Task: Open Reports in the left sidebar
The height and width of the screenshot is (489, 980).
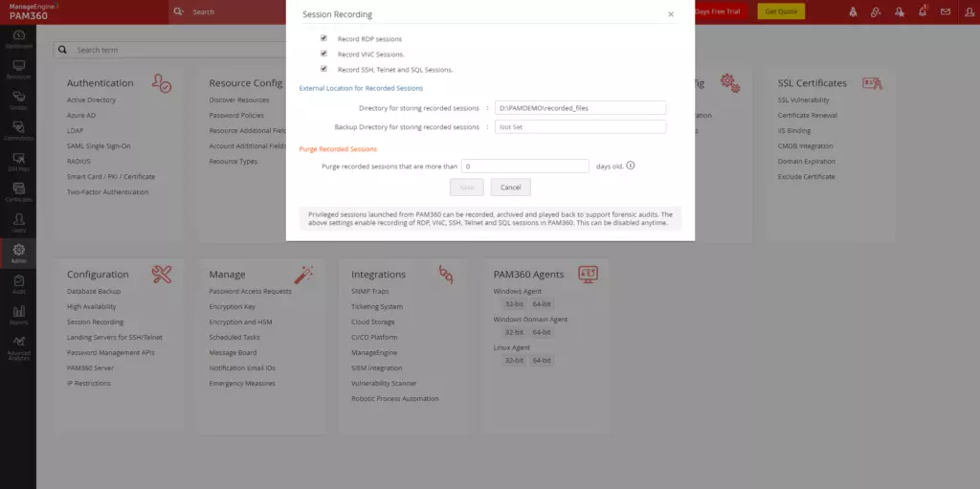Action: [x=19, y=315]
